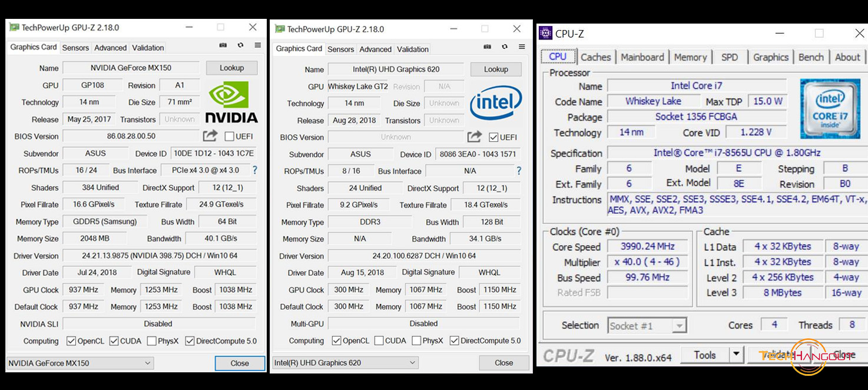Click the GPU-Z app icon in the NVIDIA window title bar

[14, 27]
